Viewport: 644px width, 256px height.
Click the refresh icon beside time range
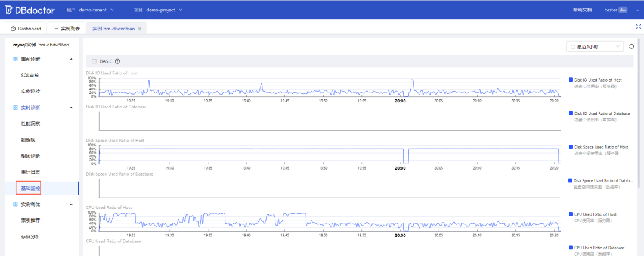pyautogui.click(x=631, y=47)
